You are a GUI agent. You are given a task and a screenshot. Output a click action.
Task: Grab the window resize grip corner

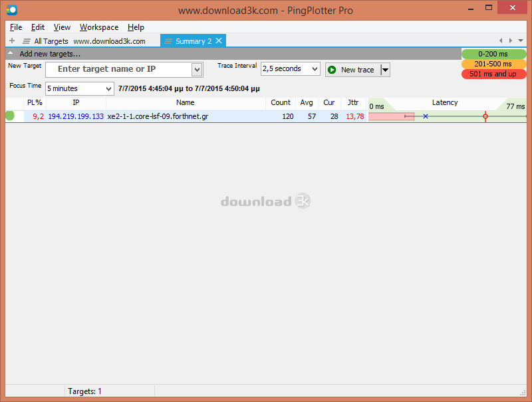(523, 393)
